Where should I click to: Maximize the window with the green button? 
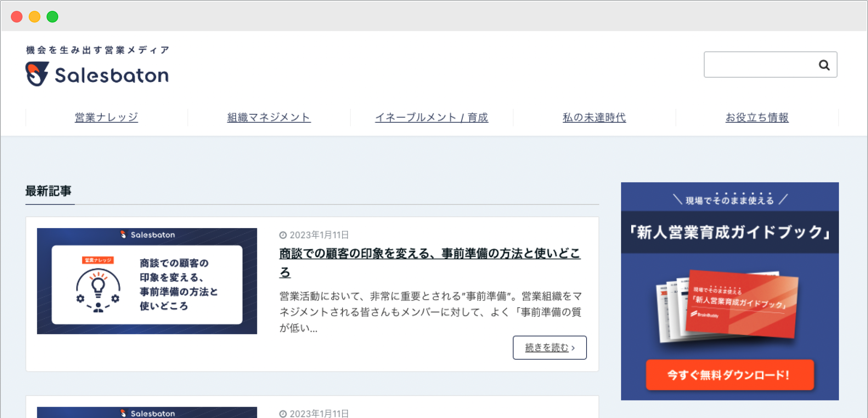[52, 17]
